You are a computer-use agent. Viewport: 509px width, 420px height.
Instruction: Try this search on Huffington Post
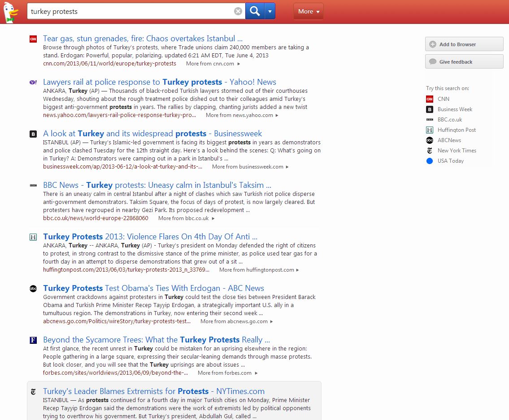pos(457,130)
